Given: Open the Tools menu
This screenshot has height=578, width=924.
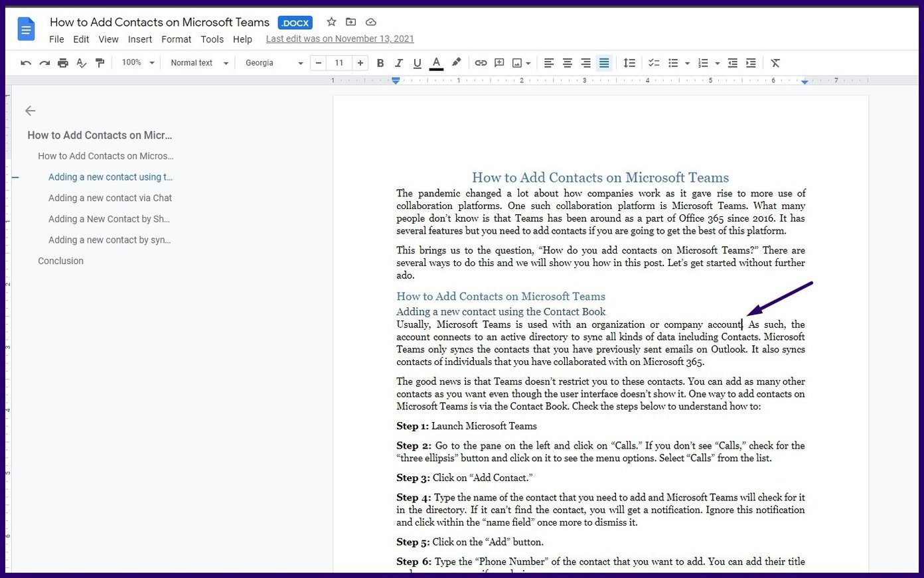Looking at the screenshot, I should click(x=212, y=39).
